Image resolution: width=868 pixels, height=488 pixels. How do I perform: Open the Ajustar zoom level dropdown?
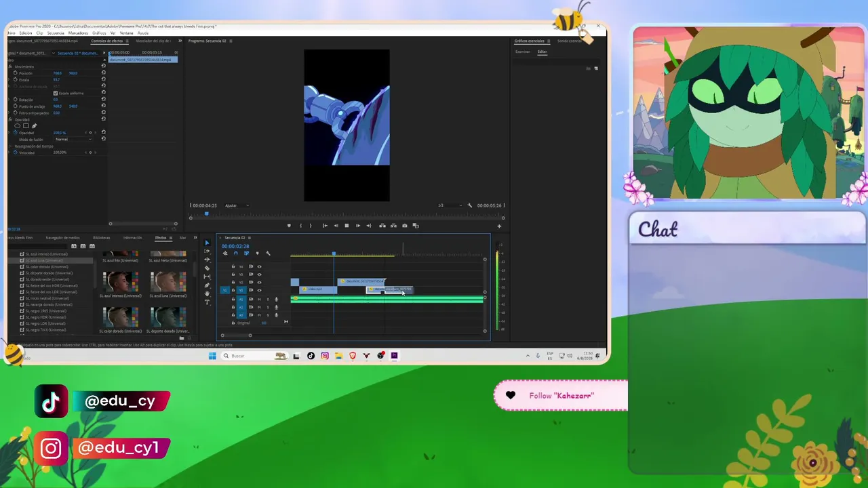[x=237, y=205]
